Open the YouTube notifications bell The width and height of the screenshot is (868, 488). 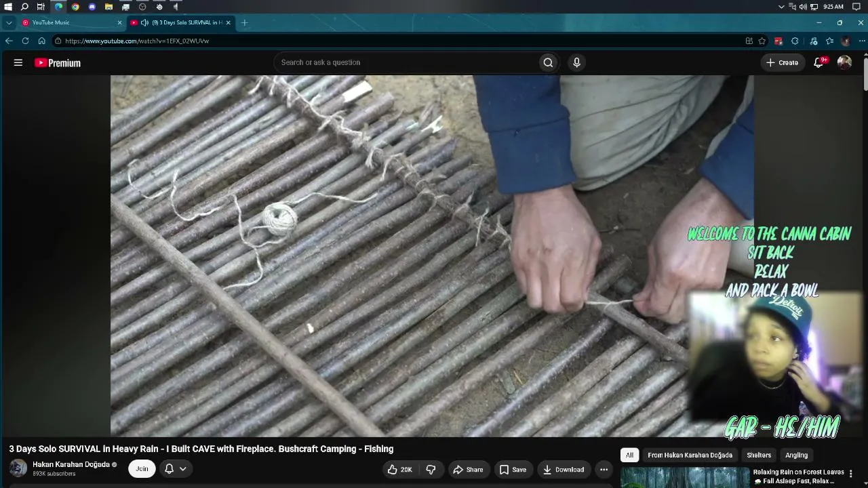819,62
